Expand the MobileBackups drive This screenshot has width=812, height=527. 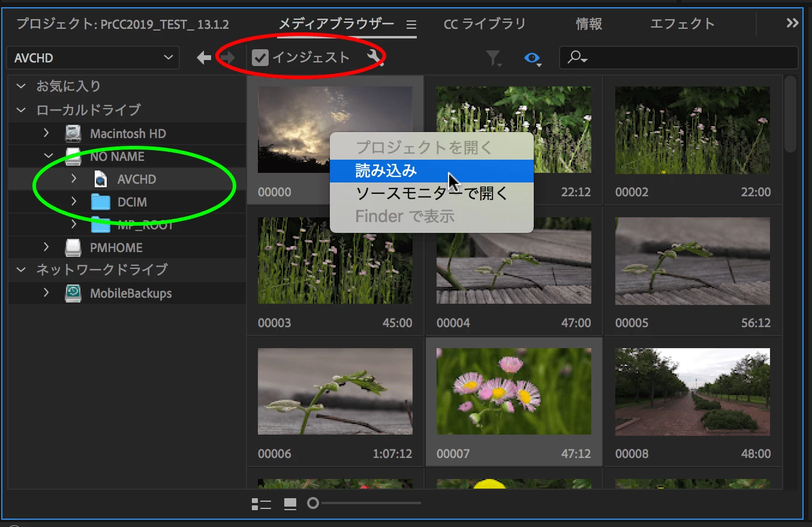46,293
